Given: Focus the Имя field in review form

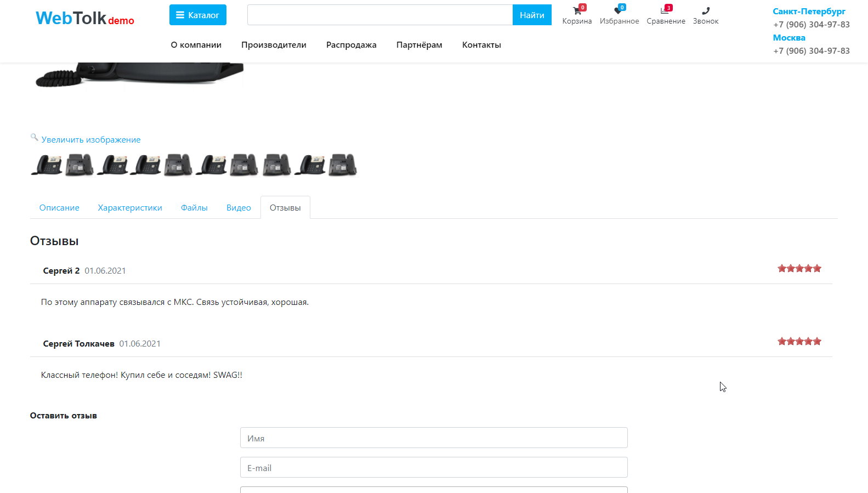Looking at the screenshot, I should 433,438.
